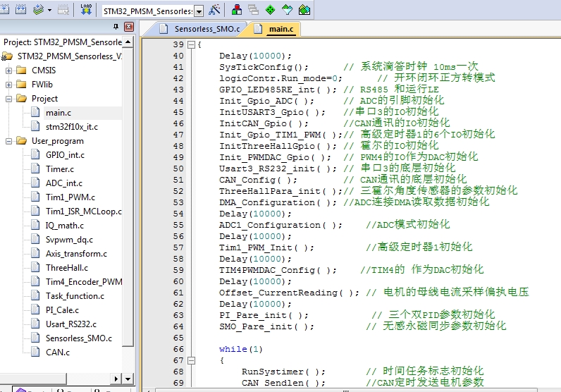Click on SysTickConfig() call on line 41
The image size is (561, 392).
[264, 67]
